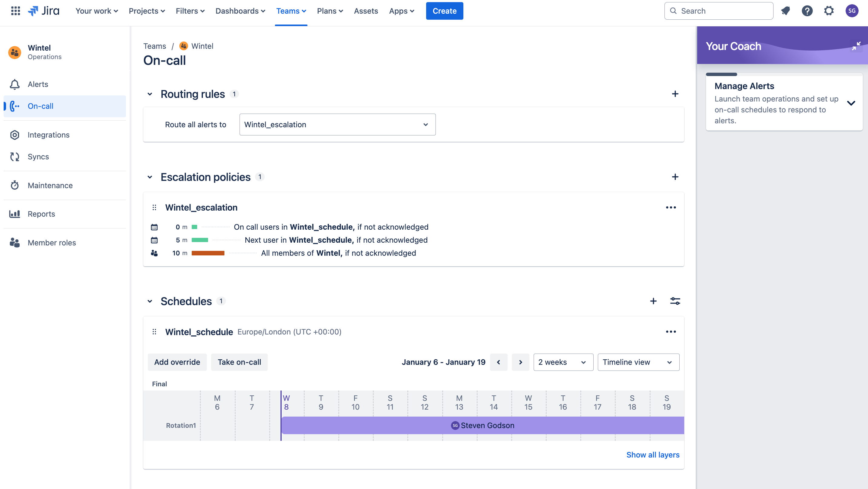Click Take on-call button
Viewport: 868px width, 489px height.
pyautogui.click(x=239, y=362)
